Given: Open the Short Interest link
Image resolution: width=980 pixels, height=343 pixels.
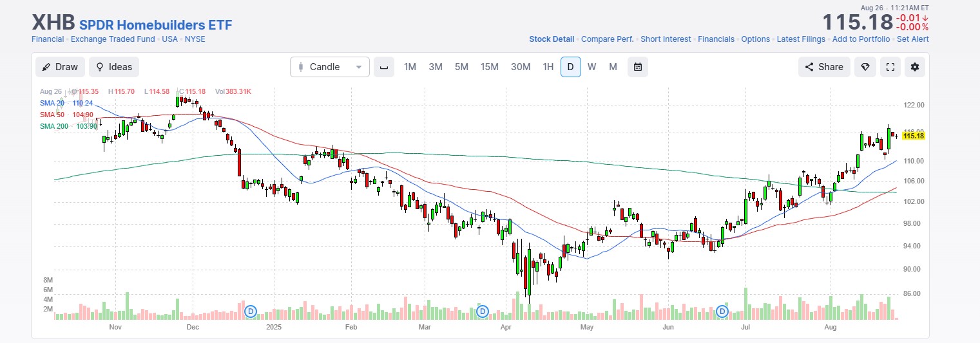Looking at the screenshot, I should [666, 39].
